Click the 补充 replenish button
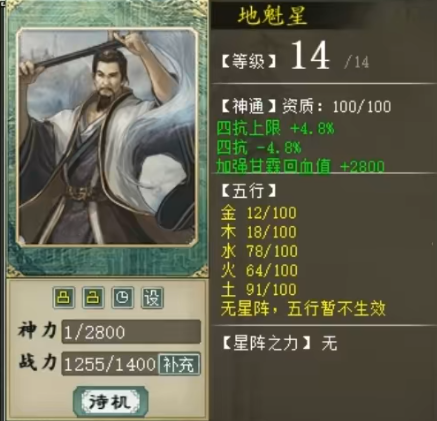The image size is (437, 421). pos(179,364)
